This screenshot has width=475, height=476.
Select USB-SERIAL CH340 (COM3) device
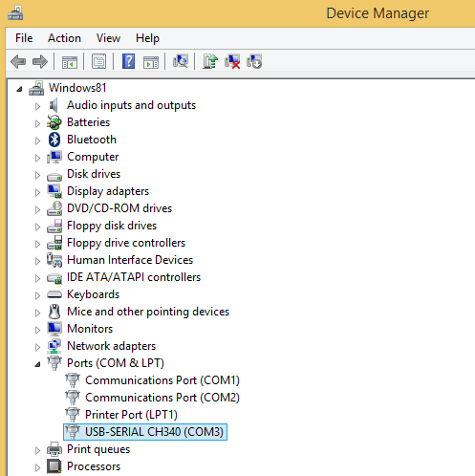point(145,432)
